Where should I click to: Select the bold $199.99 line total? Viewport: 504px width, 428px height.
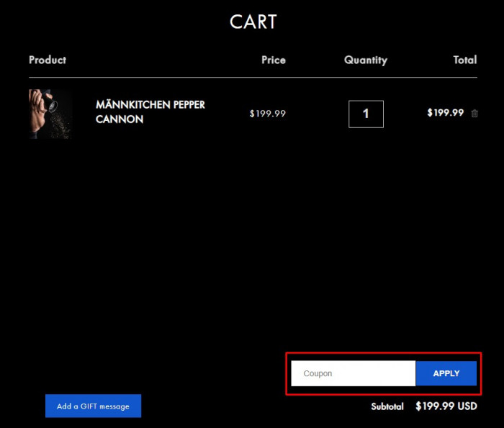[x=446, y=113]
